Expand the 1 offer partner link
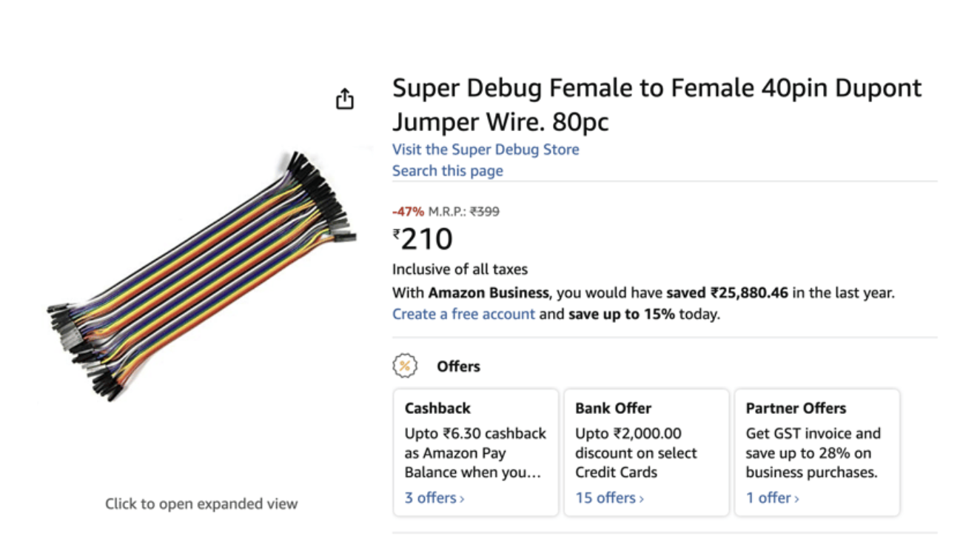The width and height of the screenshot is (980, 551). click(x=773, y=498)
